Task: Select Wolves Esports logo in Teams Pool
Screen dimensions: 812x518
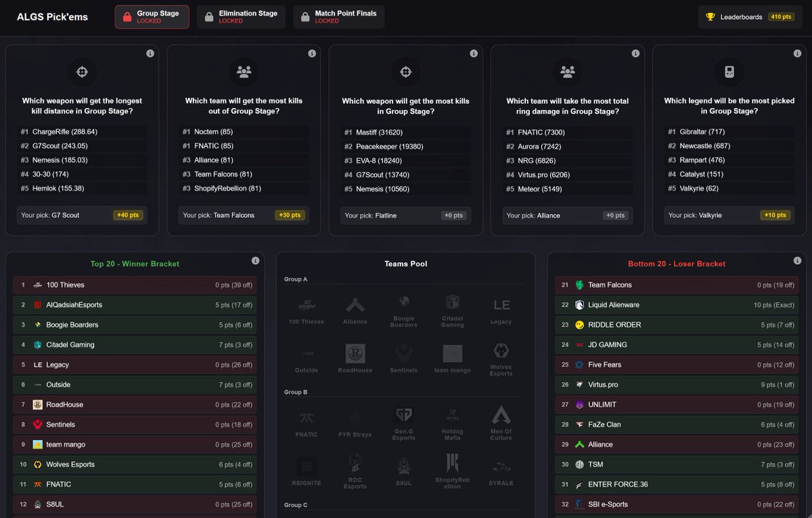Action: point(501,352)
